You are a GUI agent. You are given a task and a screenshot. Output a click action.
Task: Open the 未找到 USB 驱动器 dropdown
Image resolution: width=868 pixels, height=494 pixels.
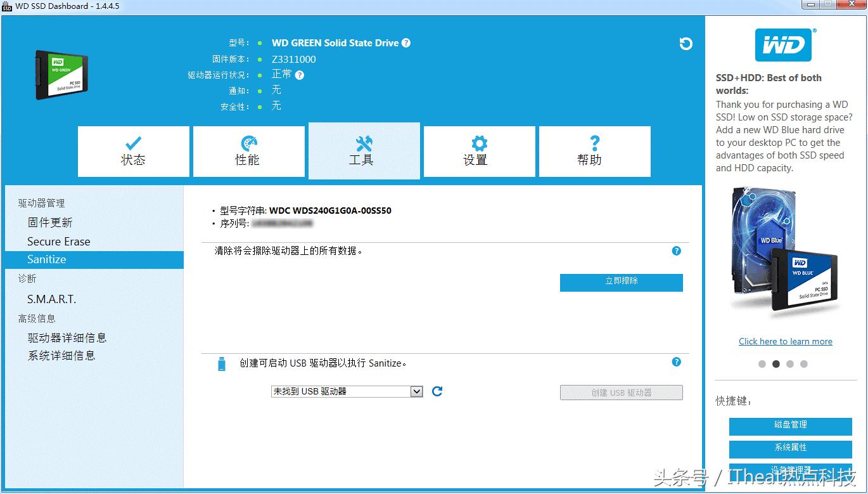(347, 391)
